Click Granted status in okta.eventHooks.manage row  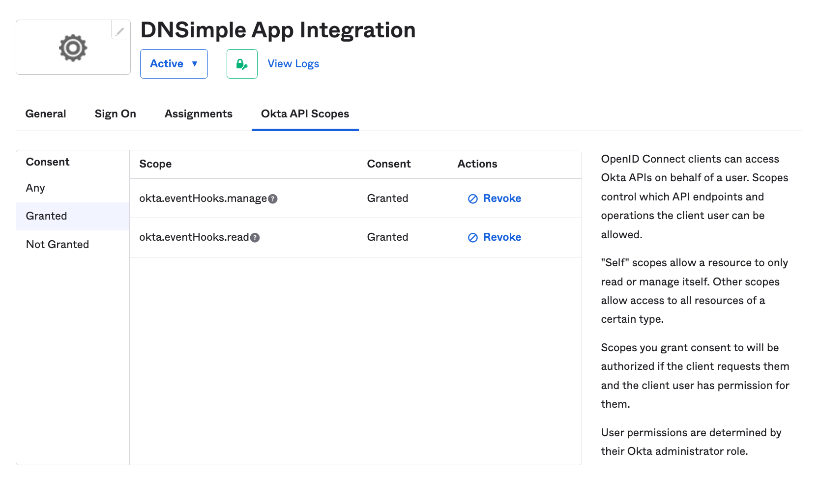(x=388, y=198)
